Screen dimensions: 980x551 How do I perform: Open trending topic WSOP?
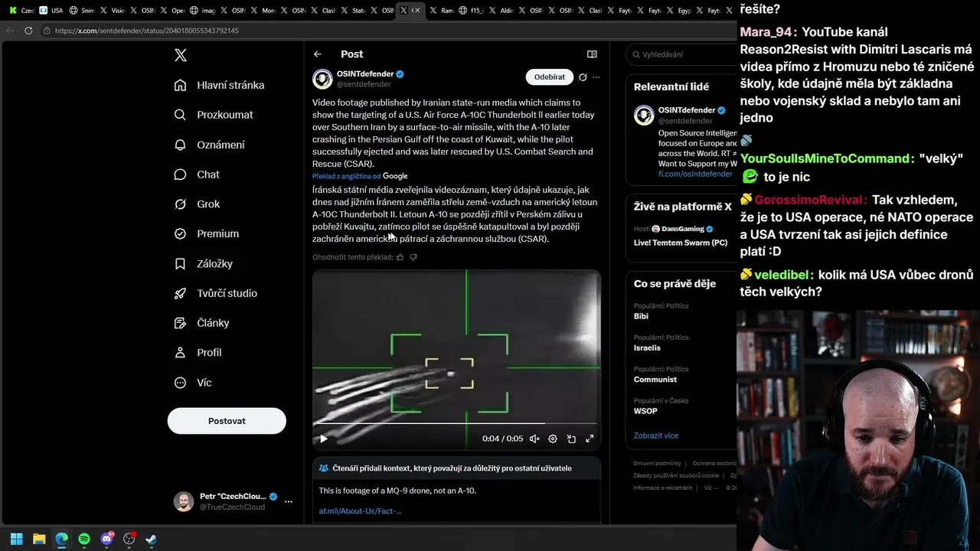tap(645, 411)
